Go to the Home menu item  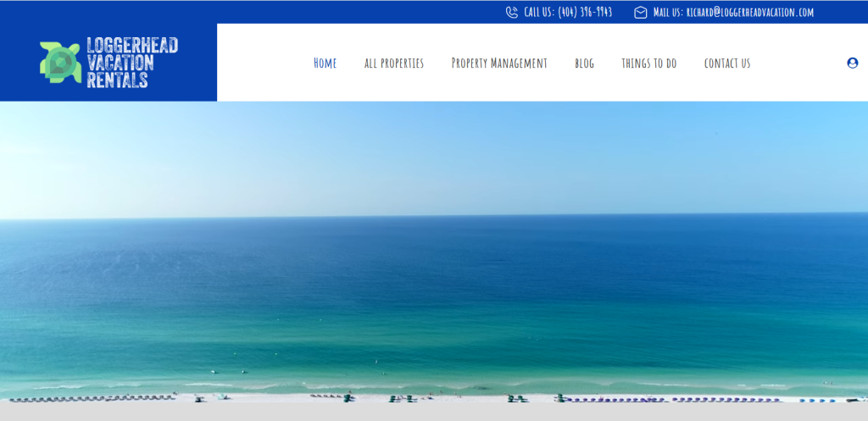[x=325, y=63]
